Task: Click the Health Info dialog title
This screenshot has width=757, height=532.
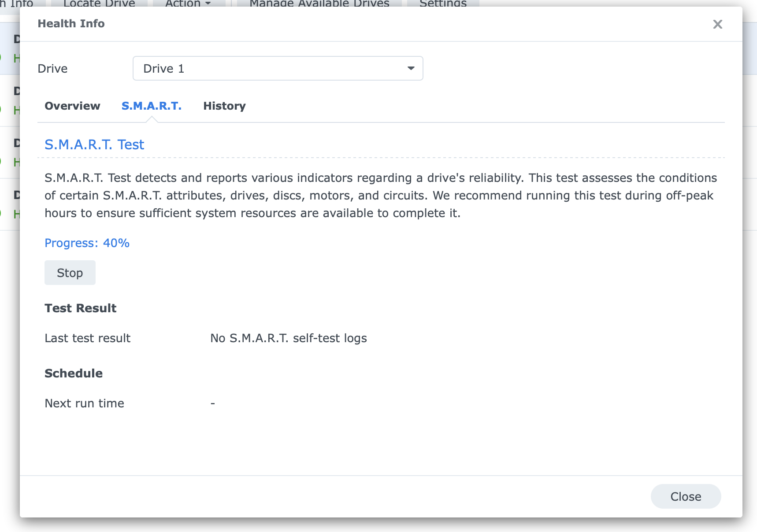Action: point(71,24)
